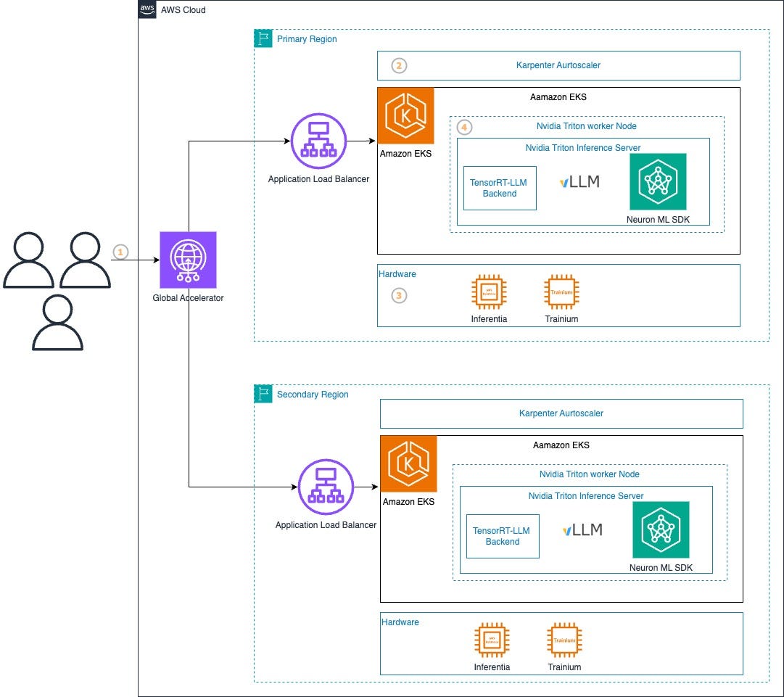The height and width of the screenshot is (697, 784).
Task: Click the Global Accelerator icon
Action: click(x=187, y=260)
